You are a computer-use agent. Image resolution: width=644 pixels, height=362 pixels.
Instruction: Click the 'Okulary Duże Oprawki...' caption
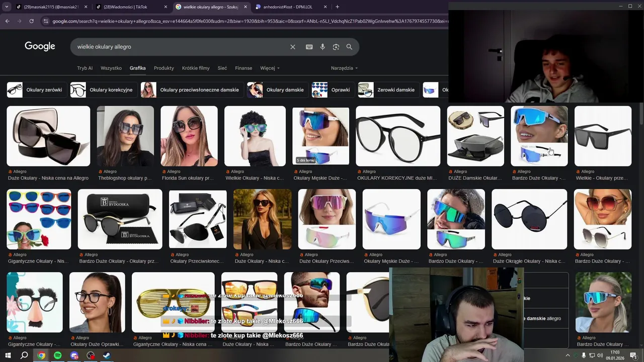pos(97,344)
